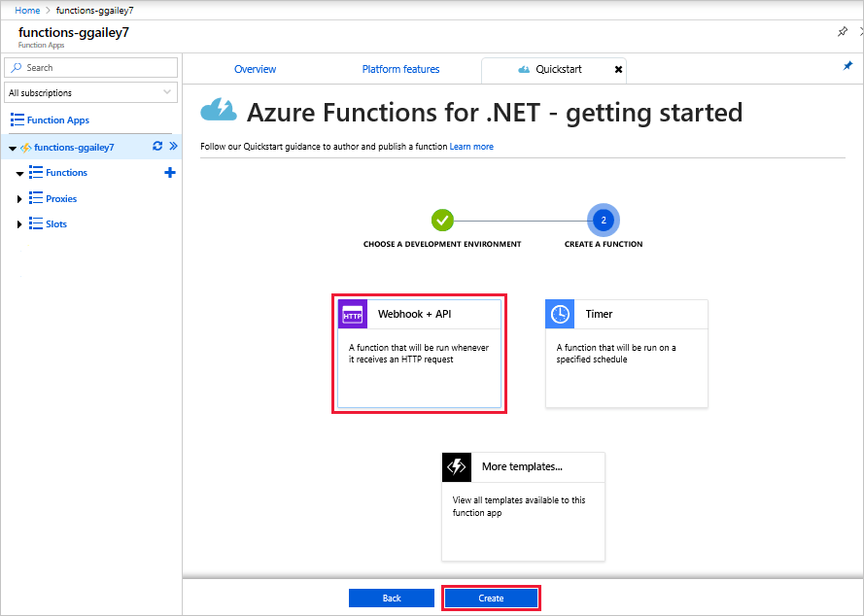Click the list icon next to Proxies

coord(36,198)
